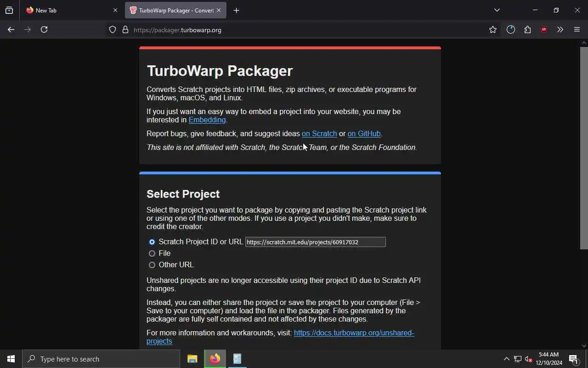Choose the Other URL radio option

(152, 265)
